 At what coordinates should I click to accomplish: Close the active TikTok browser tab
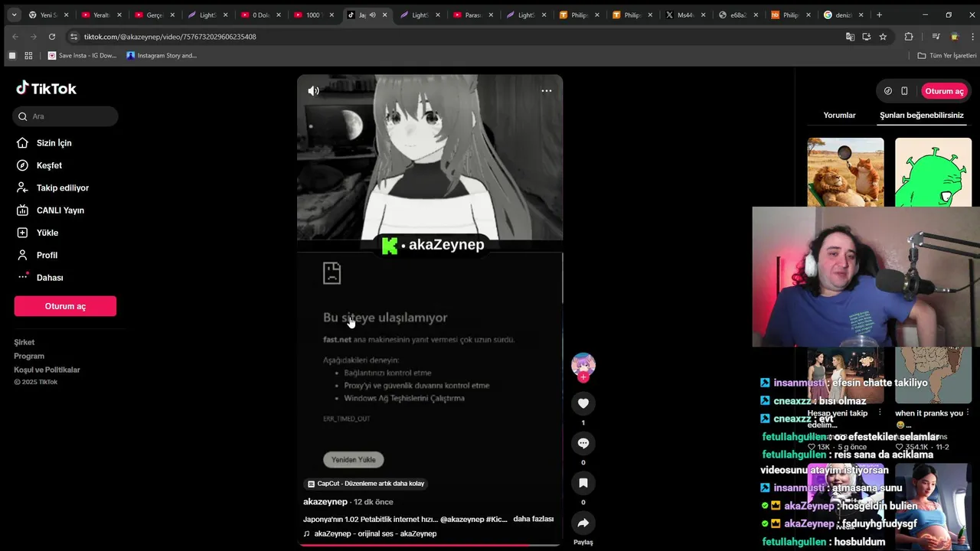tap(384, 15)
